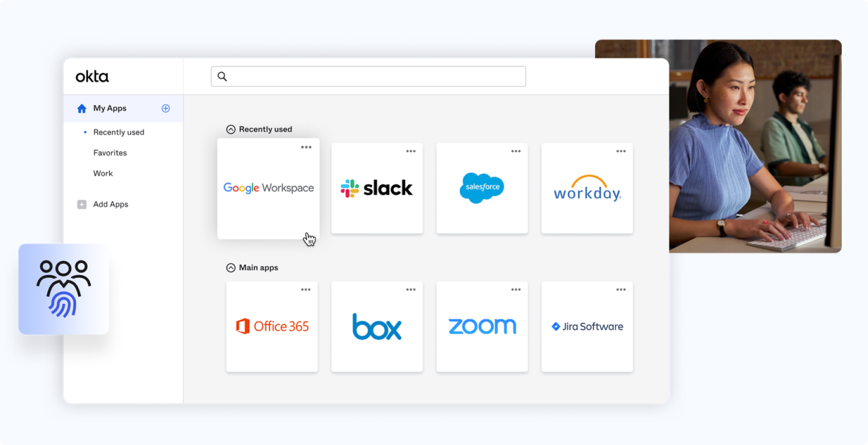Click the okta logo

coord(92,77)
